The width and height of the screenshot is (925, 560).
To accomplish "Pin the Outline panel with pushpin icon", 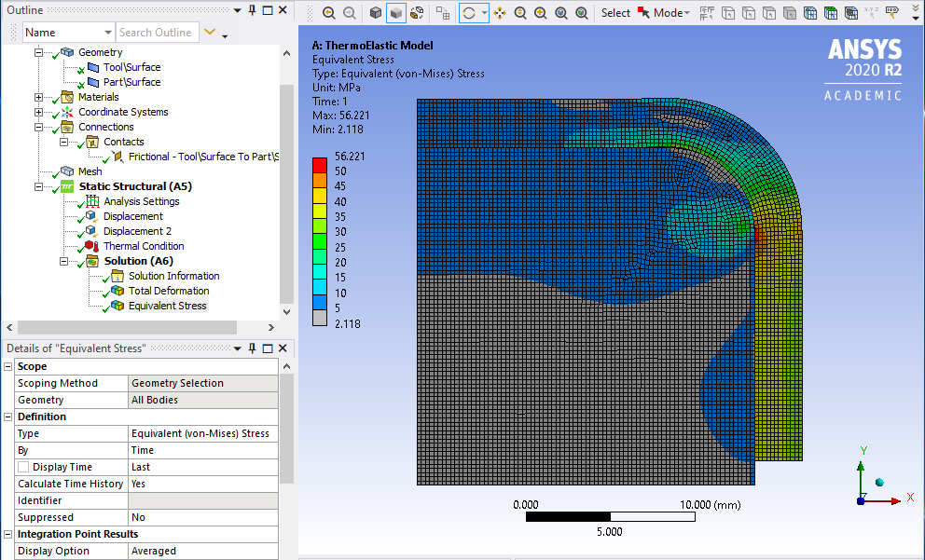I will 252,10.
